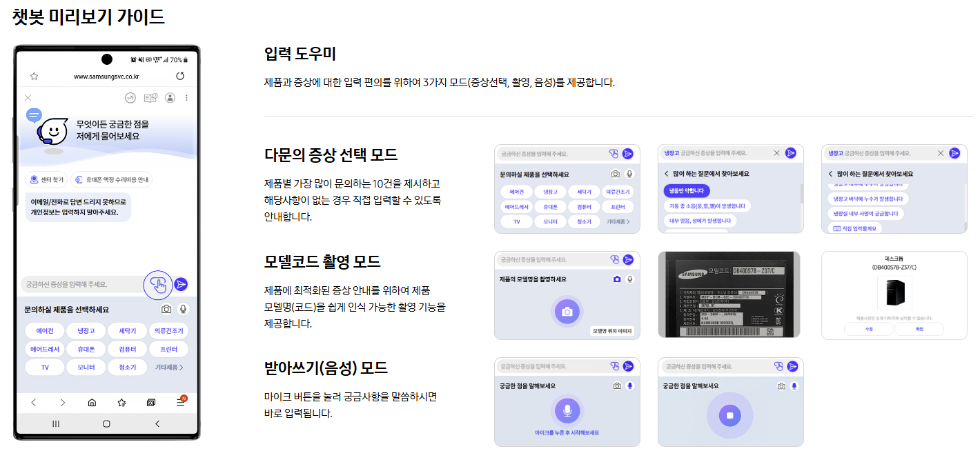Clear 냉장고 input with X in the 냉동만 약합니다 panel
The image size is (980, 462).
click(776, 153)
